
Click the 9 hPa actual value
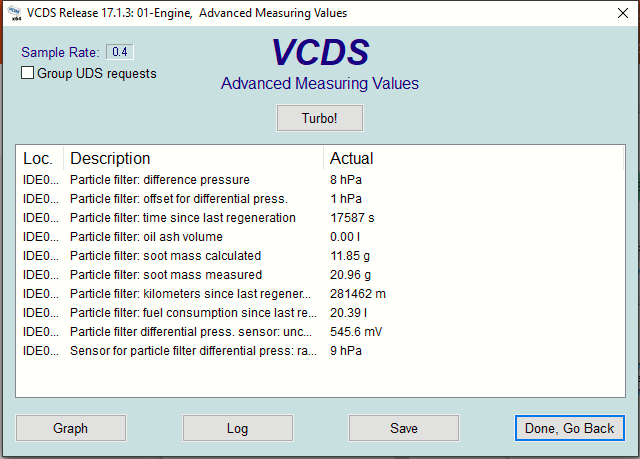(x=346, y=351)
